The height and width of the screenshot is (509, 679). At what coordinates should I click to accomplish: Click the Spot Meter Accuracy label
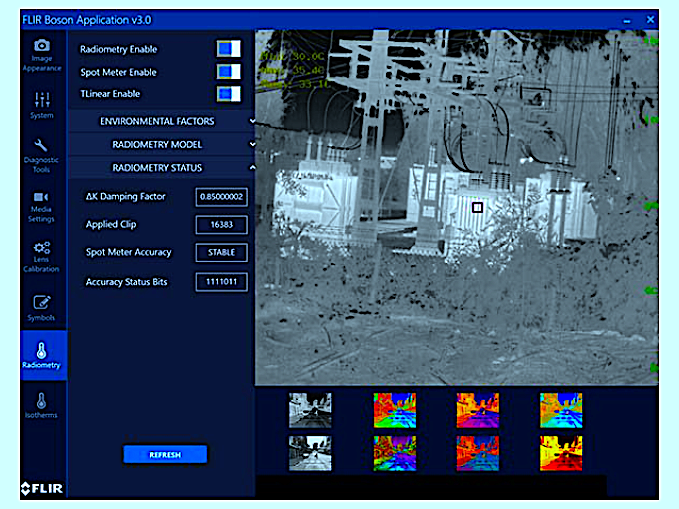(129, 252)
